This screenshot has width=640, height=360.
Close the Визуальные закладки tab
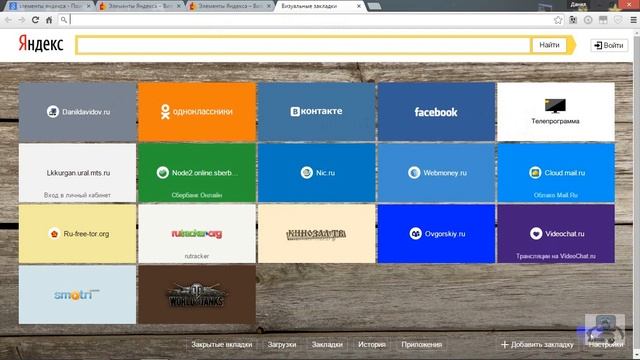(359, 6)
